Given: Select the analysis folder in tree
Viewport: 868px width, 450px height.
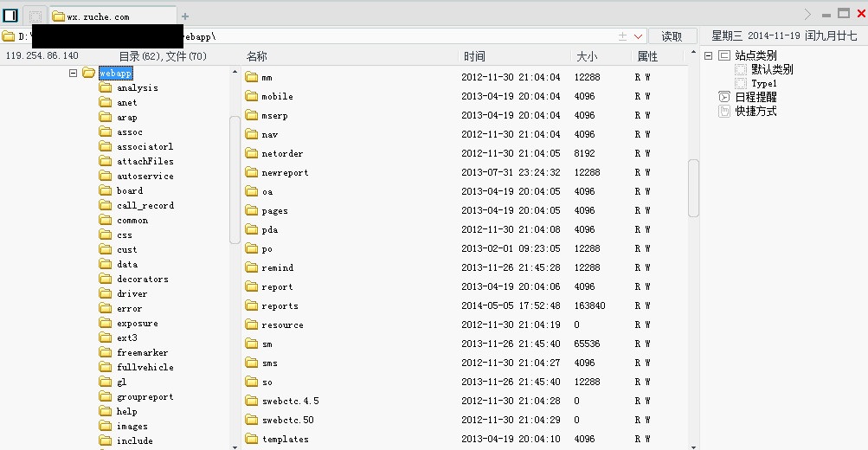Looking at the screenshot, I should (x=138, y=87).
